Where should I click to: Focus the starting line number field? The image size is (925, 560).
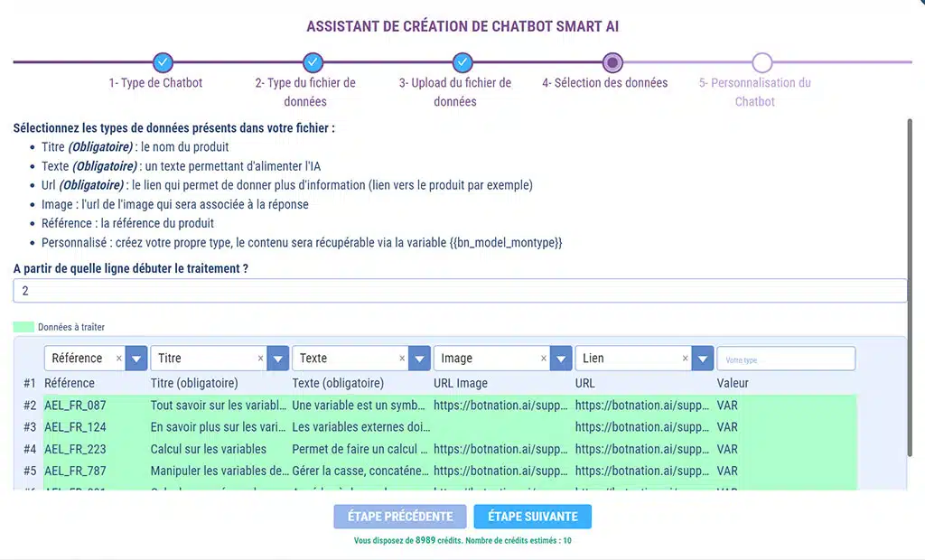[460, 291]
